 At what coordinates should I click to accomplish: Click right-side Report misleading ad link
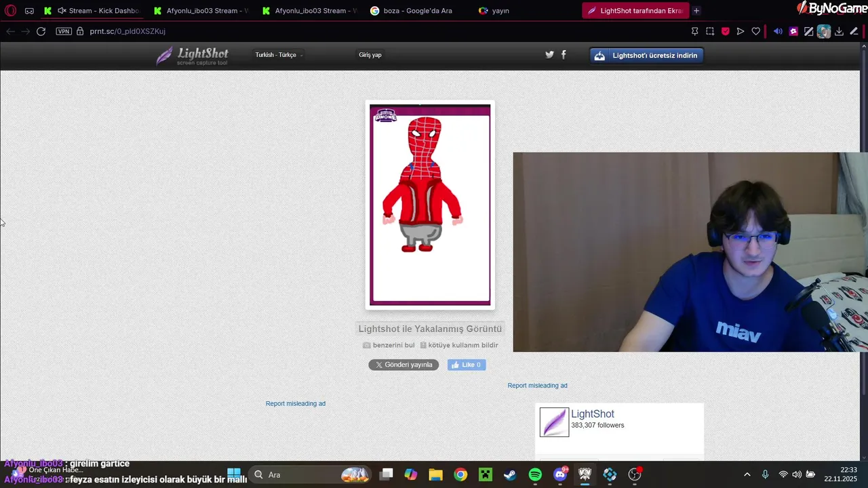(538, 386)
